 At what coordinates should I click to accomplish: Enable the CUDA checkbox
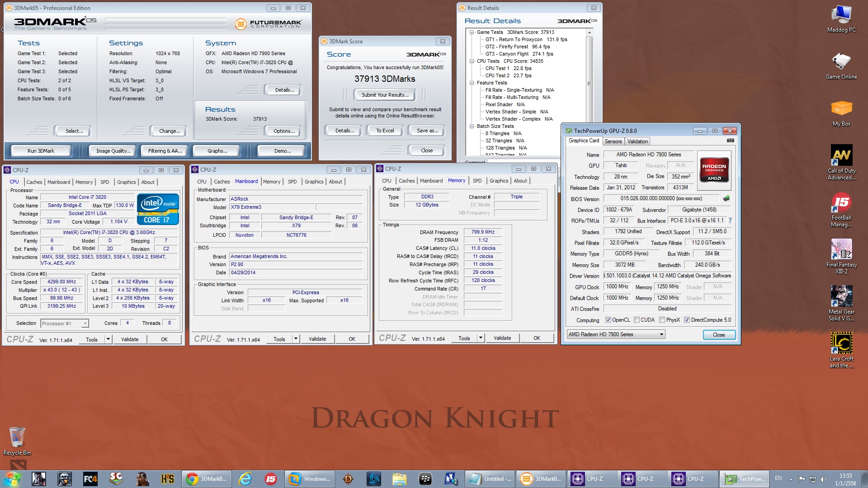[x=637, y=320]
